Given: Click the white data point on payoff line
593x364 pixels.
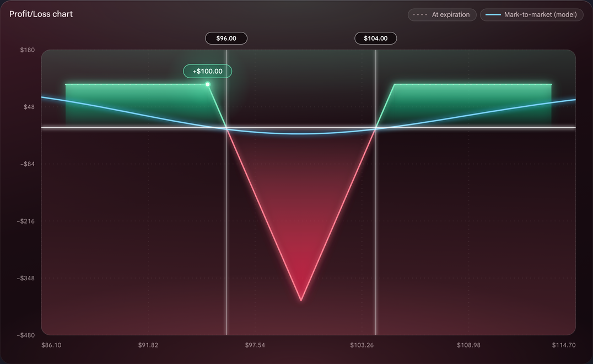Looking at the screenshot, I should (x=208, y=84).
